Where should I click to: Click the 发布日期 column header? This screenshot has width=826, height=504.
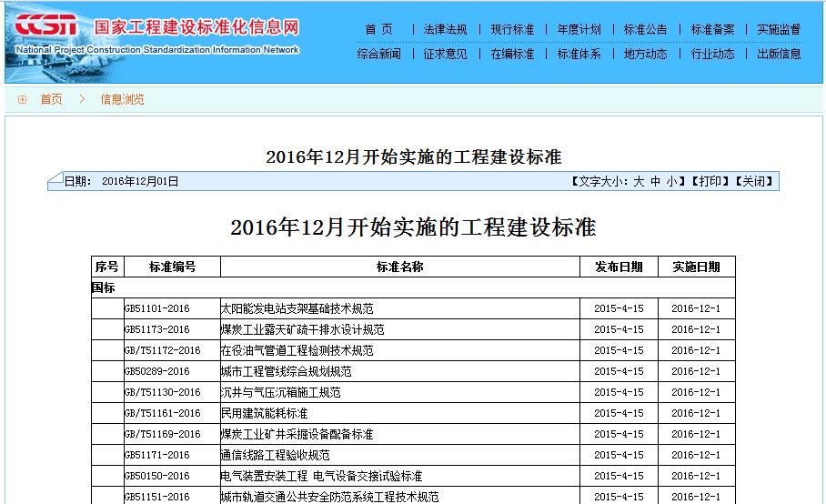click(x=619, y=267)
